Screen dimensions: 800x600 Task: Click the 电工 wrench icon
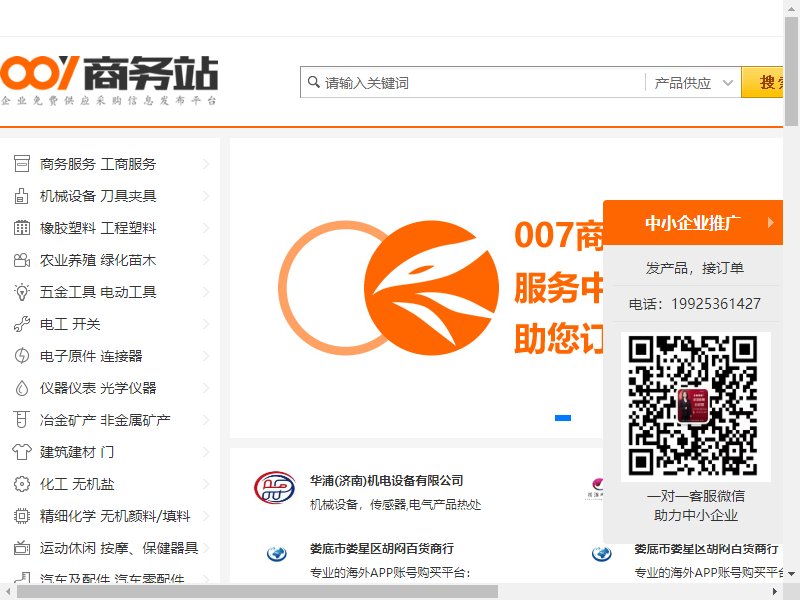point(21,324)
